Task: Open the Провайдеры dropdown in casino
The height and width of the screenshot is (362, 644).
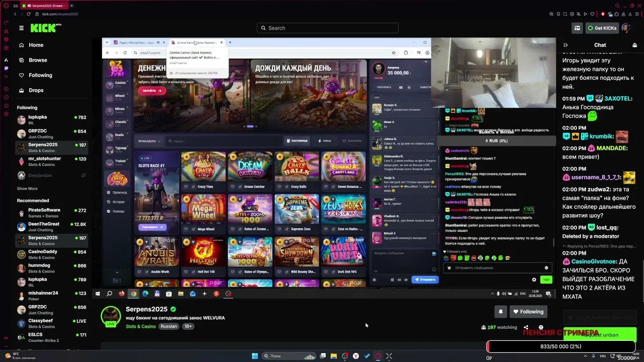Action: pyautogui.click(x=149, y=141)
